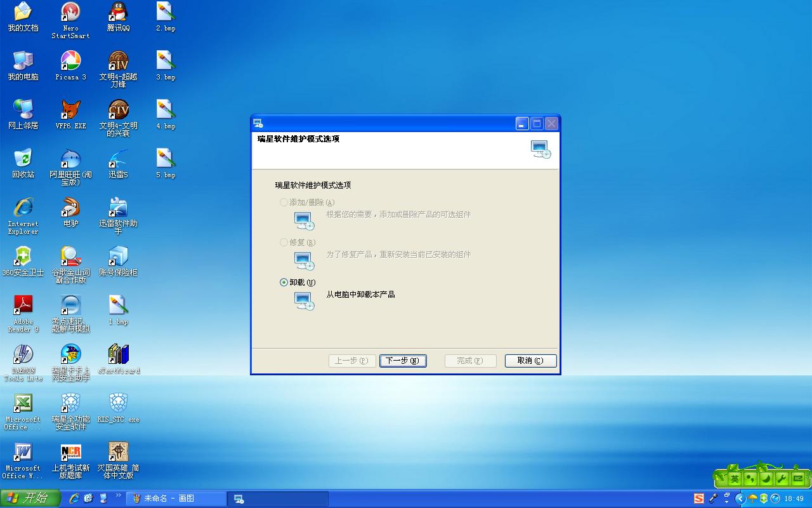This screenshot has height=508, width=812.
Task: Select the 阿里旺旺(淘宝版) desktop shortcut
Action: click(x=70, y=167)
